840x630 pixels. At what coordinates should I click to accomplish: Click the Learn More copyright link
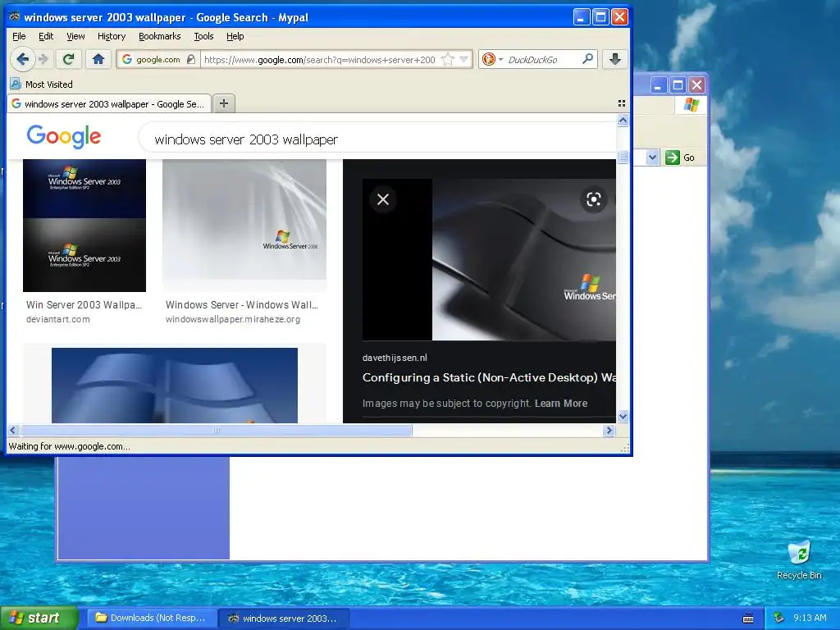[561, 404]
